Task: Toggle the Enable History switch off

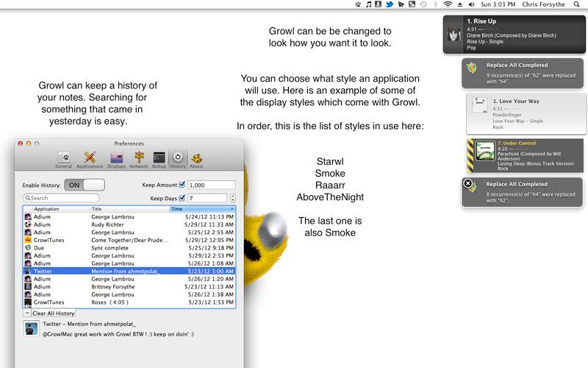Action: pos(85,185)
